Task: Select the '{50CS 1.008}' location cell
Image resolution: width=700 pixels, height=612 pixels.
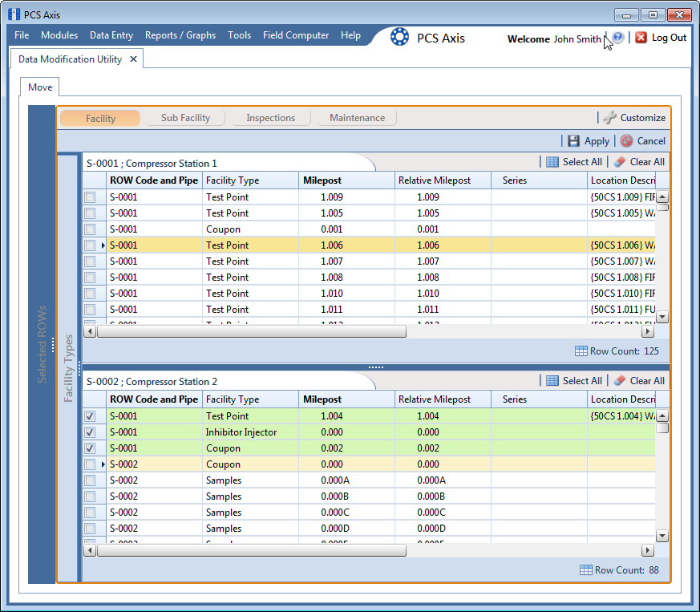Action: 621,278
